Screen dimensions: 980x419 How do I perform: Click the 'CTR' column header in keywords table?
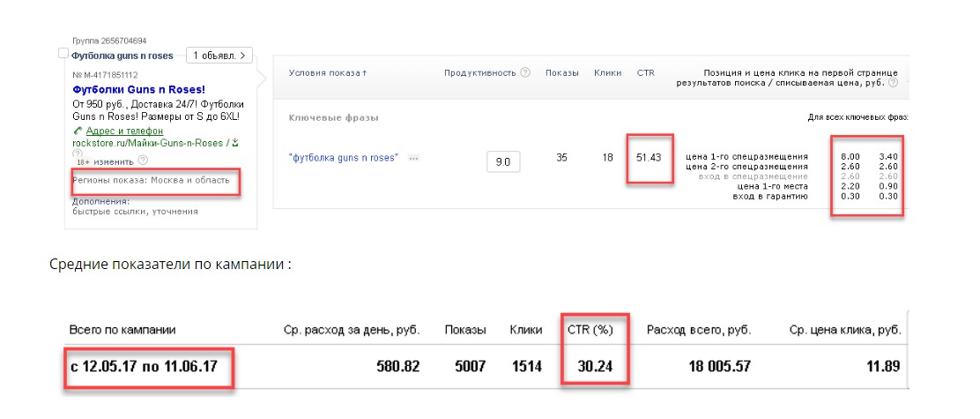(645, 72)
